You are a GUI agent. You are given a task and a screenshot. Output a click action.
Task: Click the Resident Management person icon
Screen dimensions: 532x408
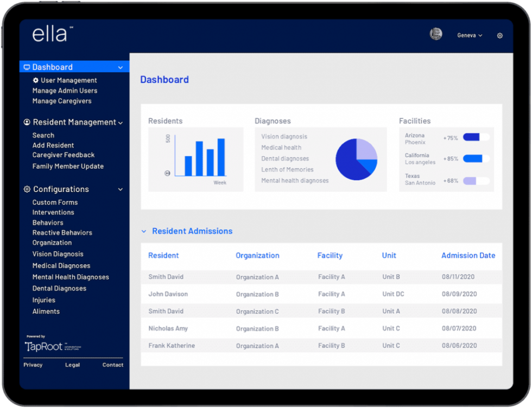27,122
